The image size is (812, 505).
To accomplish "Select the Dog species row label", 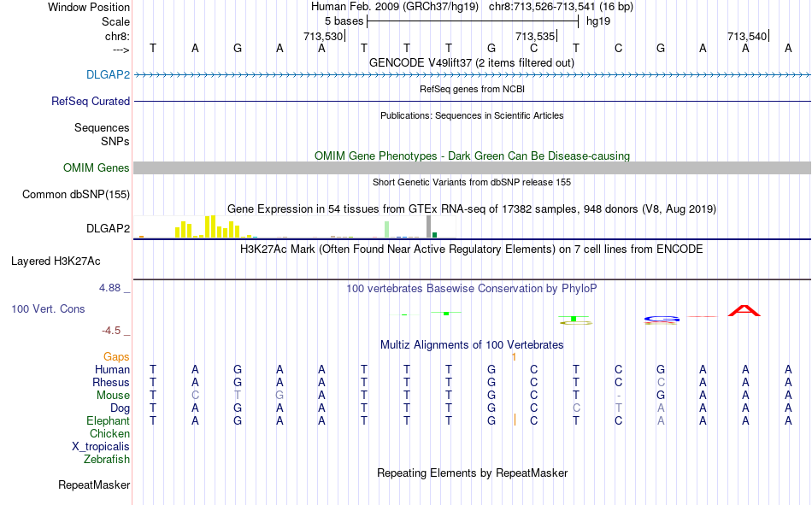I will tap(120, 408).
